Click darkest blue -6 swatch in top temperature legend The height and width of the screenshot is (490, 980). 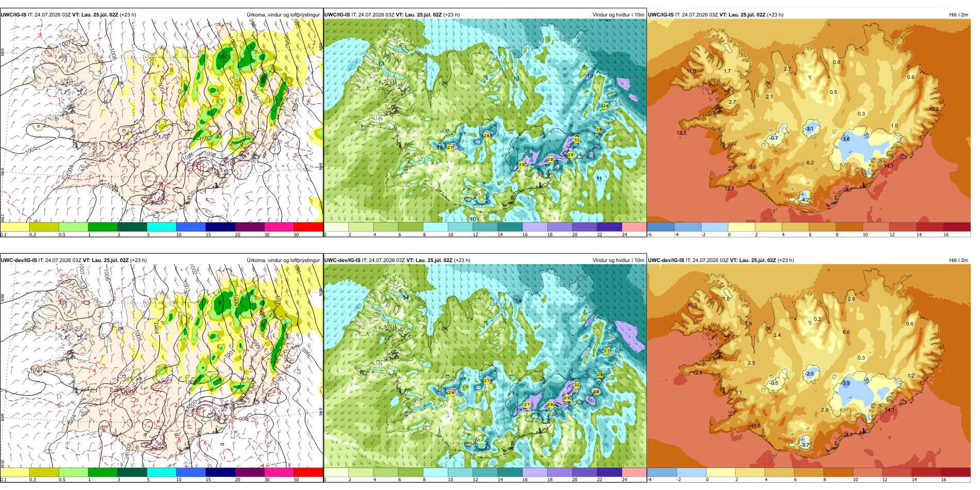(661, 226)
